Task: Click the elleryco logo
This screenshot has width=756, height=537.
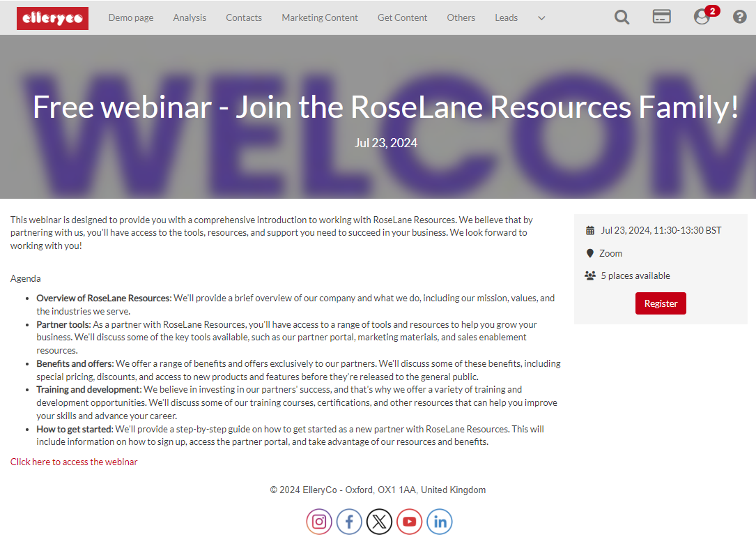Action: point(52,18)
